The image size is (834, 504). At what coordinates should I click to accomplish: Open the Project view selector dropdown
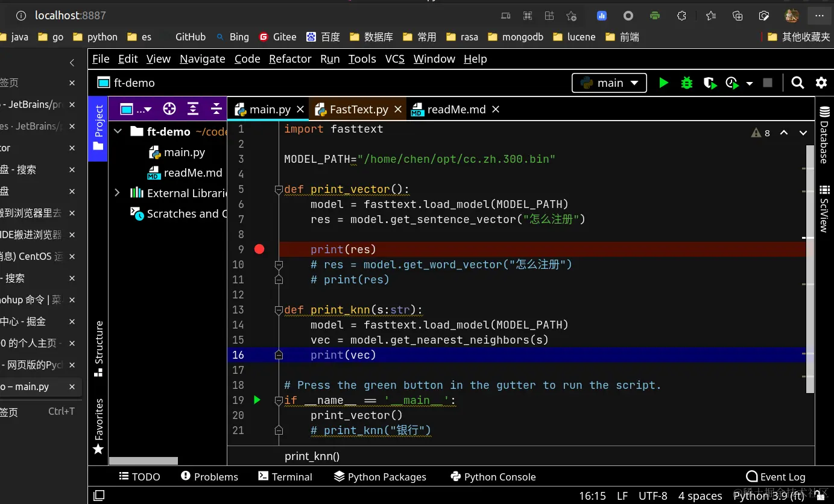click(136, 109)
